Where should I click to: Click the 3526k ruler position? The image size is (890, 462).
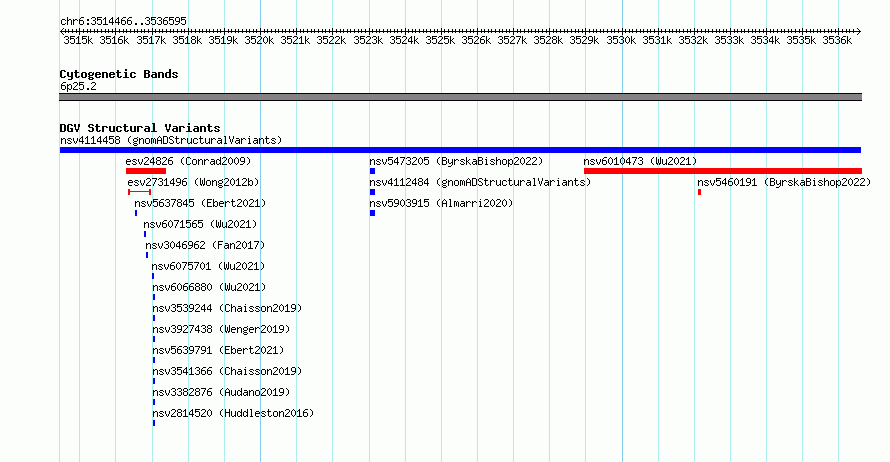(476, 40)
